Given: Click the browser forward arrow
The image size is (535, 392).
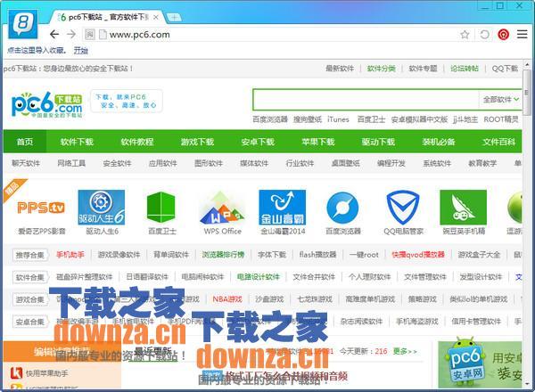Looking at the screenshot, I should [x=71, y=34].
